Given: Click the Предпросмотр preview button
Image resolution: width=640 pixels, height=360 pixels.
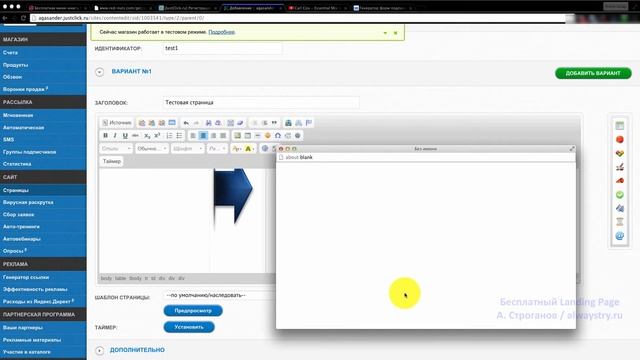Looking at the screenshot, I should pyautogui.click(x=193, y=311).
